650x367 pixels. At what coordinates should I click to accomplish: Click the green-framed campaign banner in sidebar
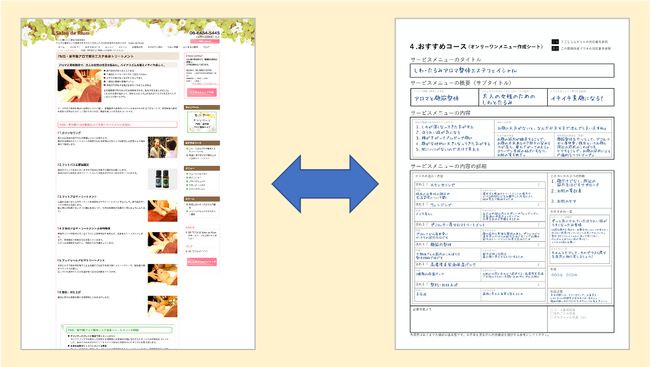[x=202, y=122]
